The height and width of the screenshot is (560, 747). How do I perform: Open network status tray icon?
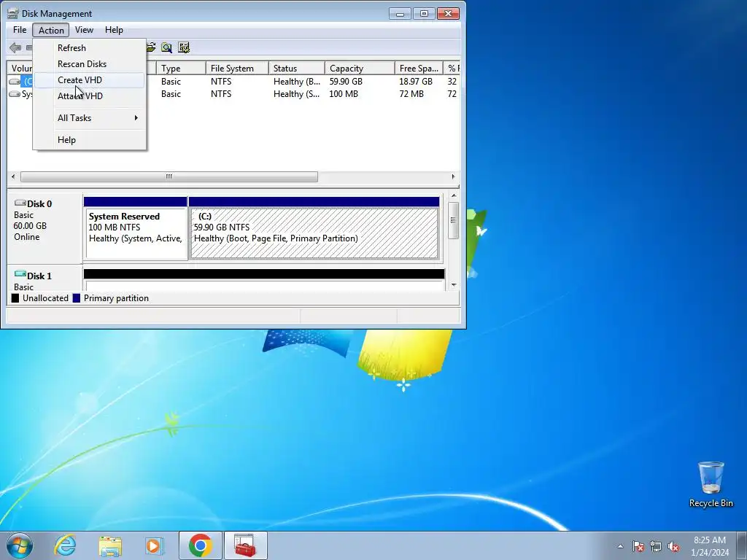tap(656, 547)
